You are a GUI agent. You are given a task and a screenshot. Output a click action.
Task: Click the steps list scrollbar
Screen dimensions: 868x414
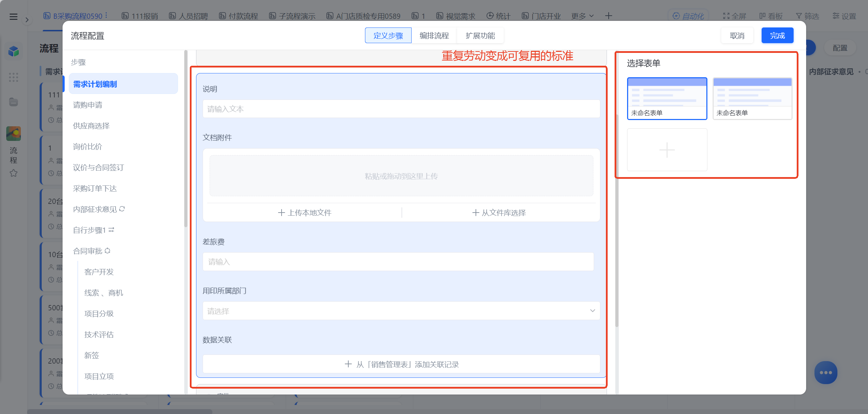click(186, 139)
